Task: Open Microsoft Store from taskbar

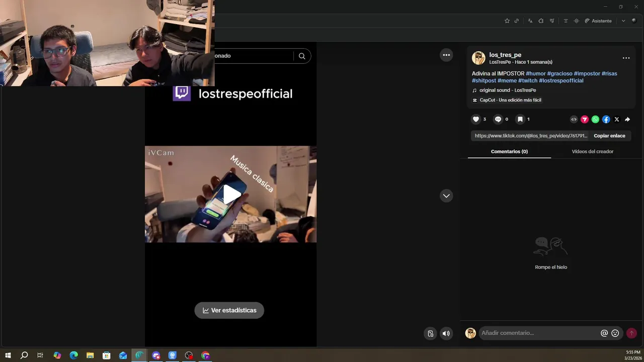Action: pos(107,355)
